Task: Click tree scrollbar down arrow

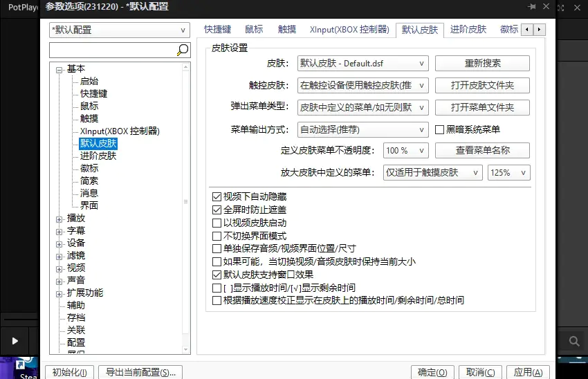Action: [x=185, y=349]
